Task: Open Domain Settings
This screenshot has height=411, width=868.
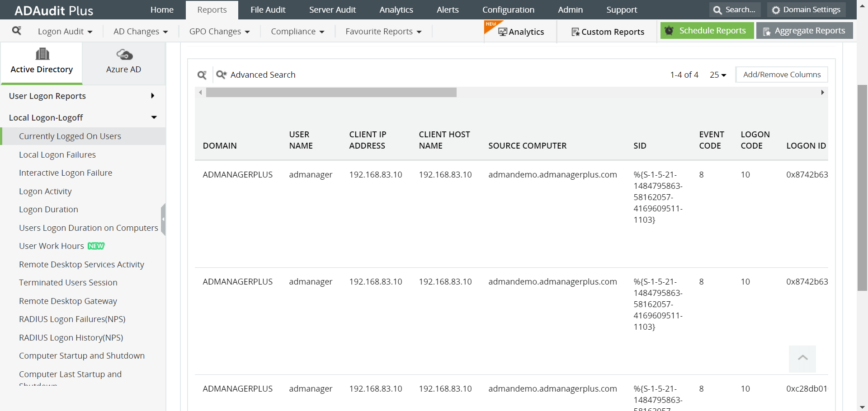Action: (806, 10)
